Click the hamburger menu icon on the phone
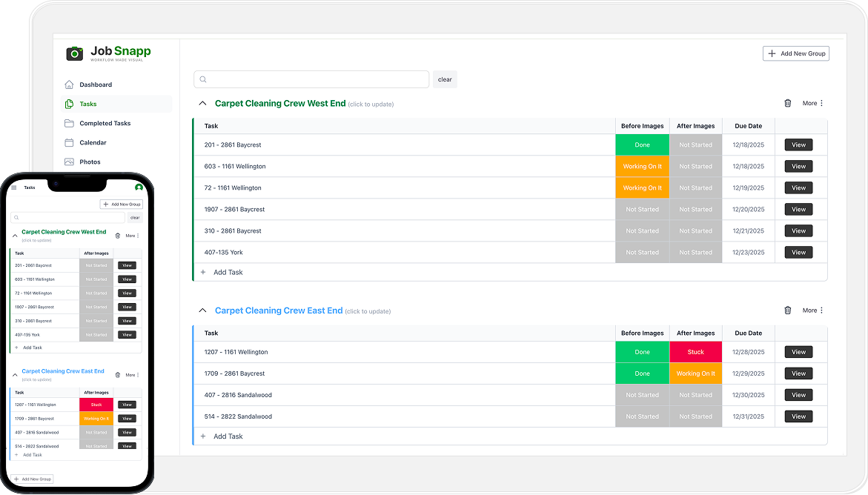868x495 pixels. [x=14, y=187]
